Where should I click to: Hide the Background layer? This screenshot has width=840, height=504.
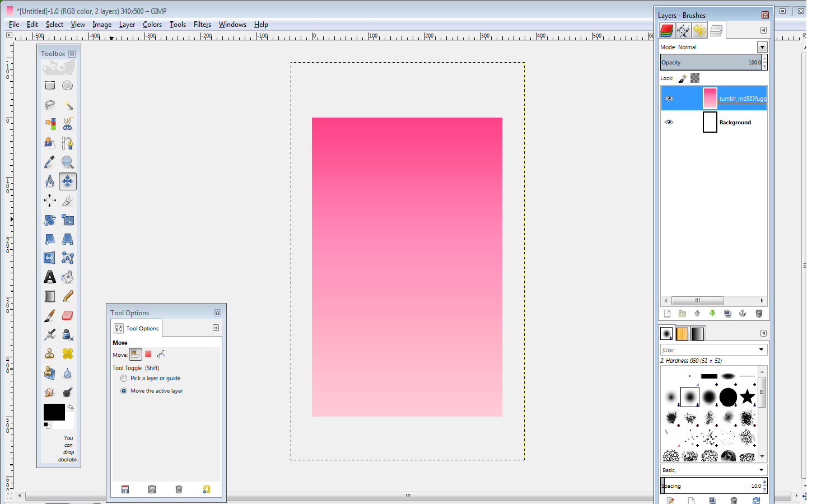pos(669,122)
